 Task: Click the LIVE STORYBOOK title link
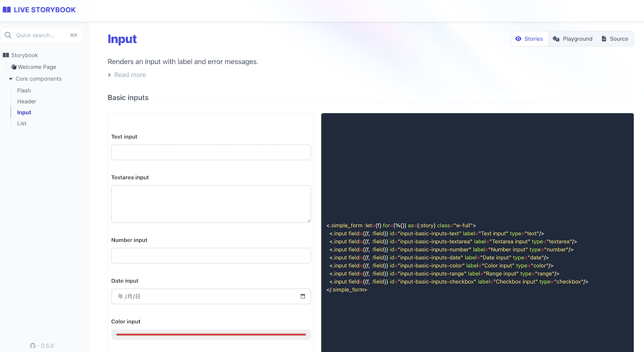click(x=45, y=10)
